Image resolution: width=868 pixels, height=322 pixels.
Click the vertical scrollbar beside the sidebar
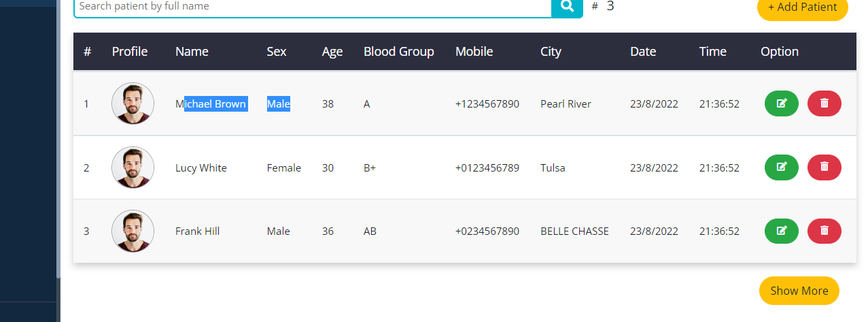(58, 136)
